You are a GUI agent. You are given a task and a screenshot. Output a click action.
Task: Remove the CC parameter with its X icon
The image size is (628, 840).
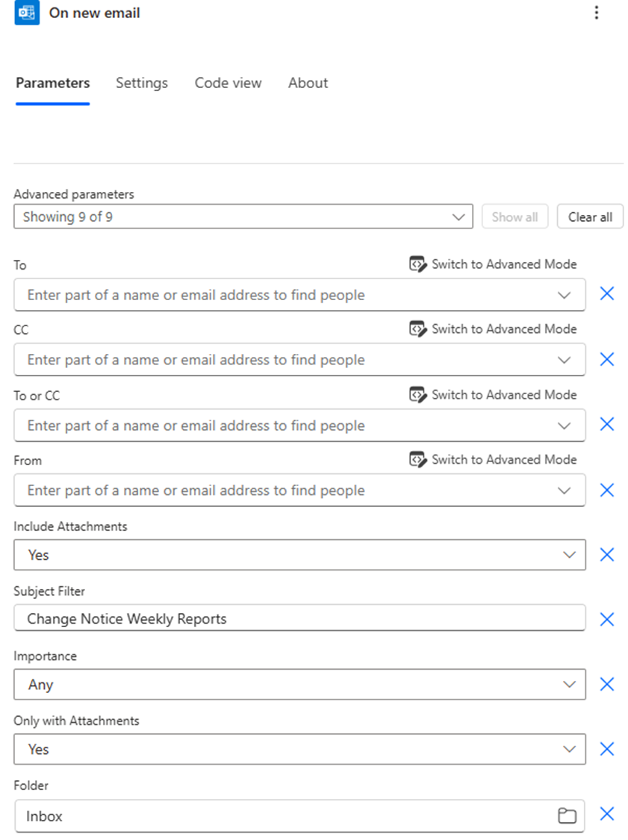tap(607, 359)
